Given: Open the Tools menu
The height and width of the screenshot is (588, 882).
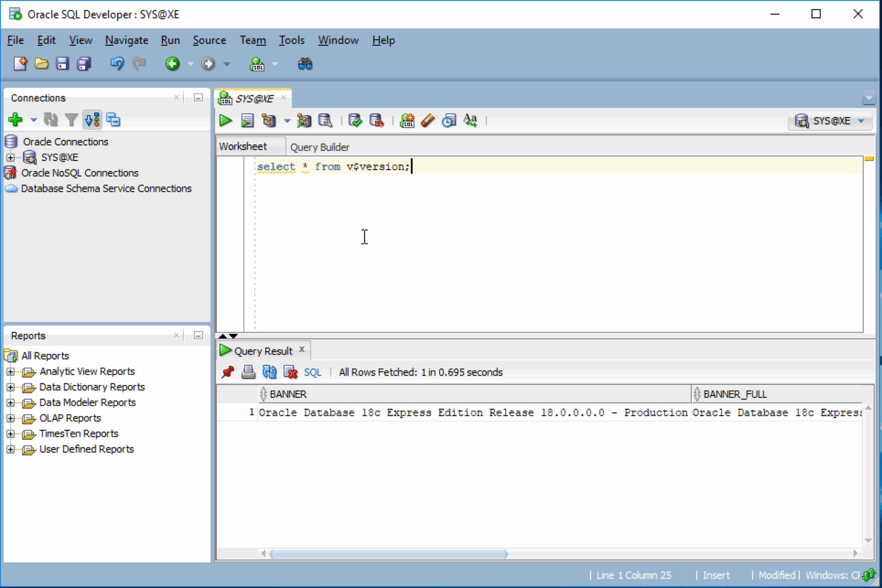Looking at the screenshot, I should coord(291,40).
